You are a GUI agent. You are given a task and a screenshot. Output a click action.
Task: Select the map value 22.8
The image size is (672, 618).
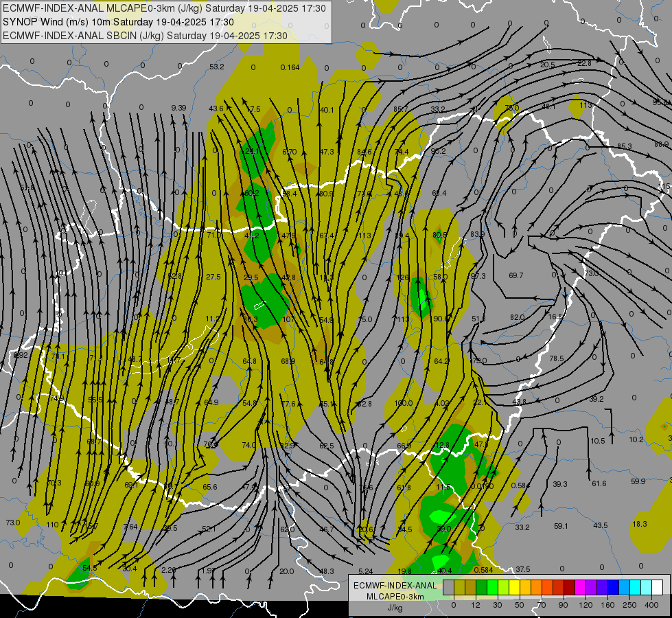click(585, 63)
